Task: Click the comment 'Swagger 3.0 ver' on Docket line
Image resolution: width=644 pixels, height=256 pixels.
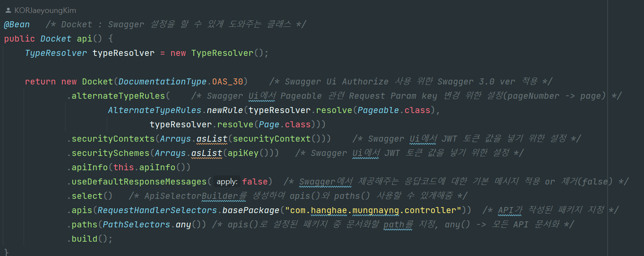Action: pyautogui.click(x=477, y=81)
